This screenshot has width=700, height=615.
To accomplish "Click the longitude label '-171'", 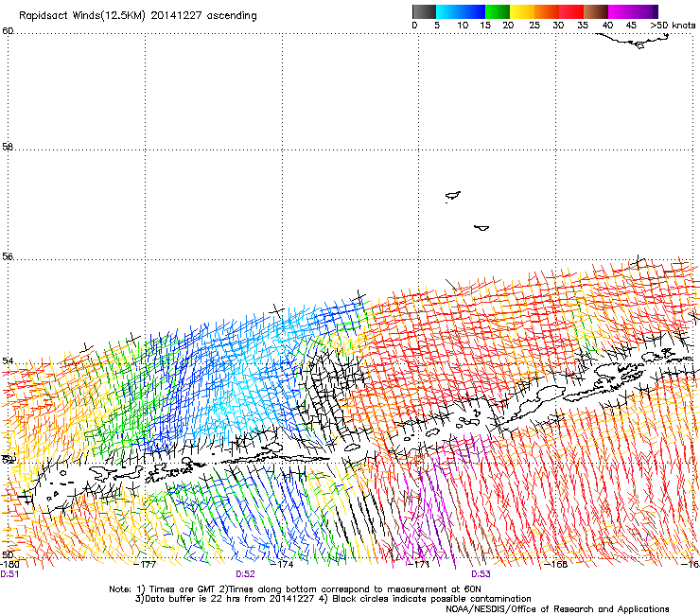I will pos(419,564).
